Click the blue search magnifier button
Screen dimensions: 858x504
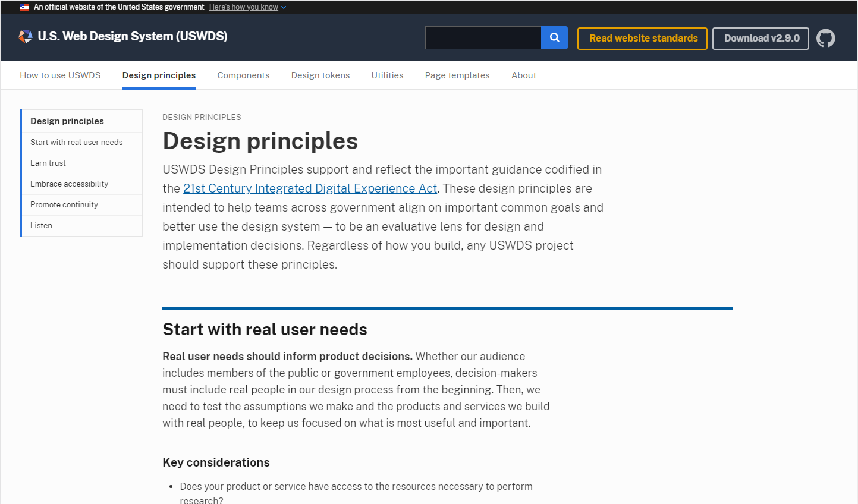(x=554, y=37)
